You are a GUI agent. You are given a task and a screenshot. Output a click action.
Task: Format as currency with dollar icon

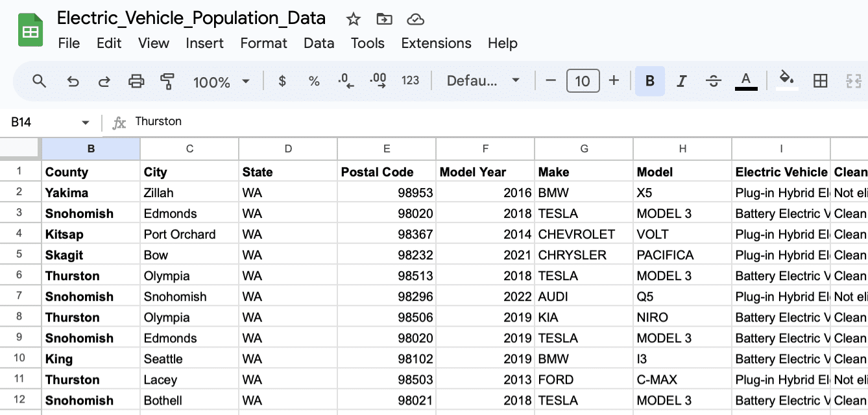coord(282,81)
